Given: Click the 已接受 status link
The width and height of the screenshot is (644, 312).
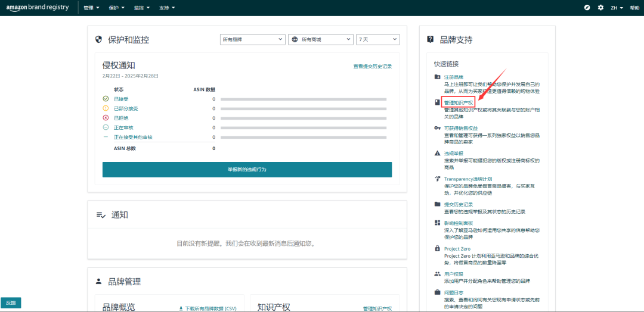Looking at the screenshot, I should click(x=121, y=99).
